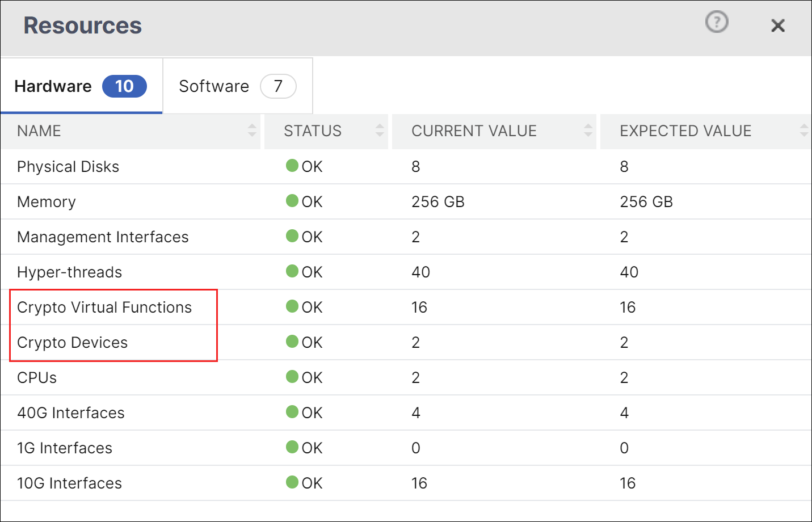Click the green status dot for Physical Disks
Viewport: 812px width, 522px height.
(292, 166)
